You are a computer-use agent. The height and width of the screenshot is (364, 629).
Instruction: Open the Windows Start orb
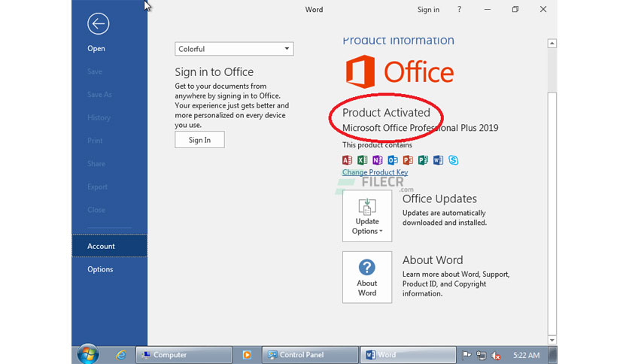[x=88, y=354]
